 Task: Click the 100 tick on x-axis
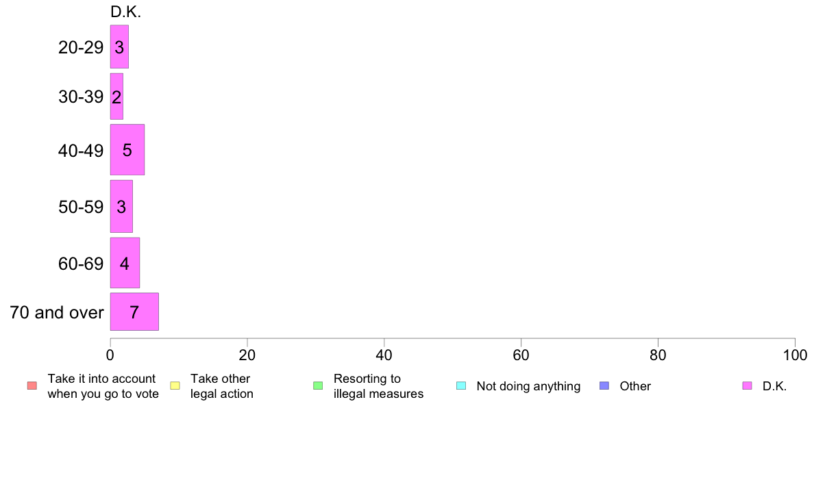[795, 355]
